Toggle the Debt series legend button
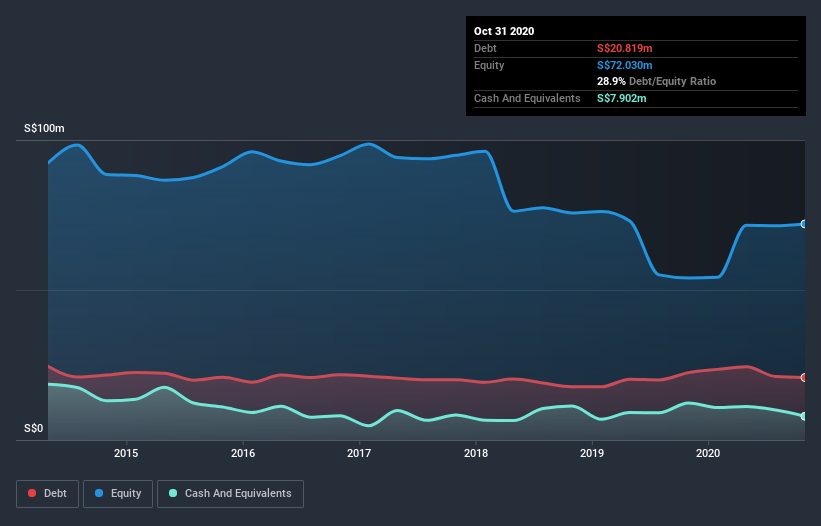 point(48,494)
